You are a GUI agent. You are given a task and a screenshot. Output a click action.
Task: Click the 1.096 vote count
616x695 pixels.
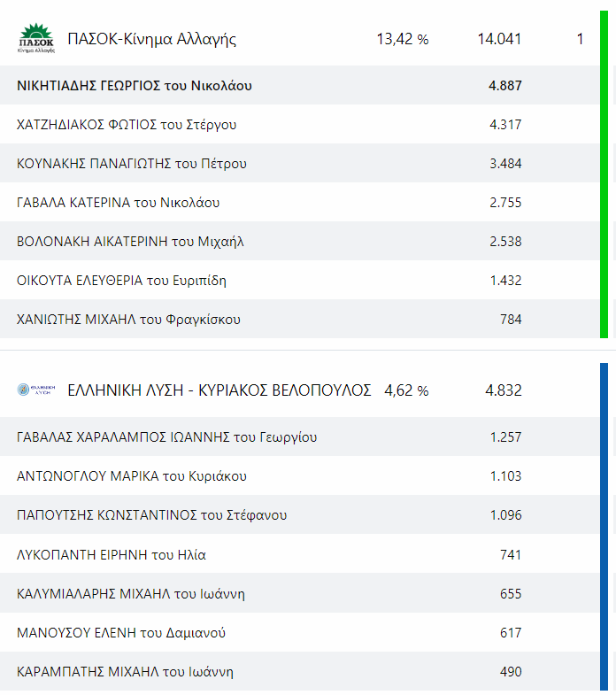506,515
